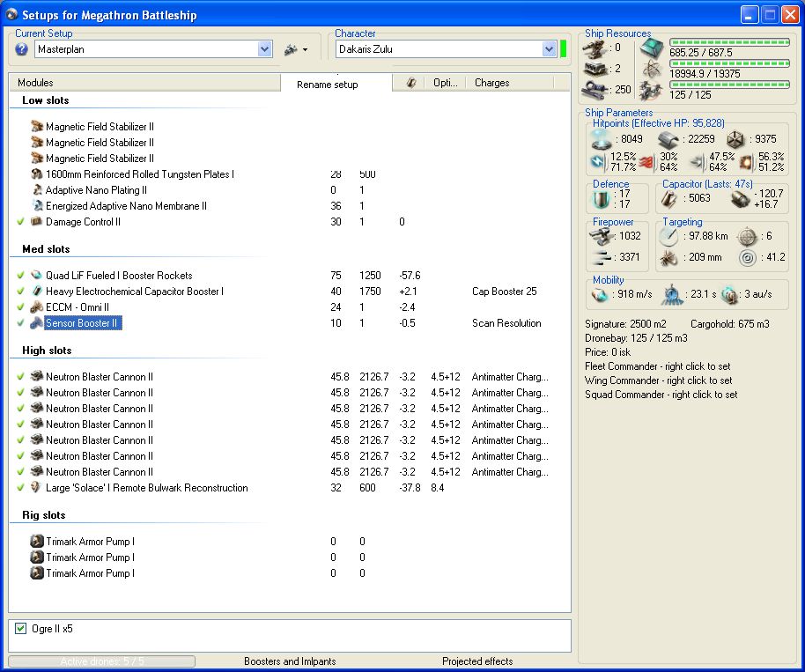Click the warp speed icon showing 3 au/s

[729, 295]
